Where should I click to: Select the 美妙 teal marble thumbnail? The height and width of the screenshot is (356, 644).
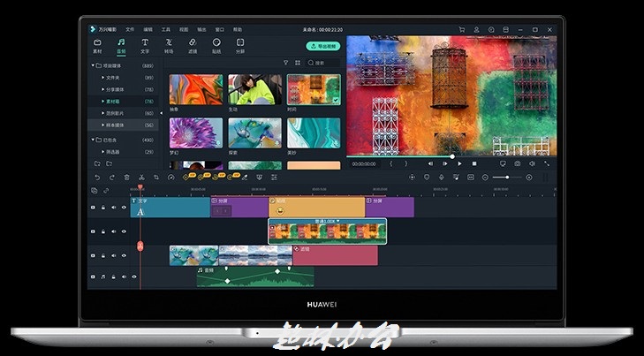pos(314,133)
